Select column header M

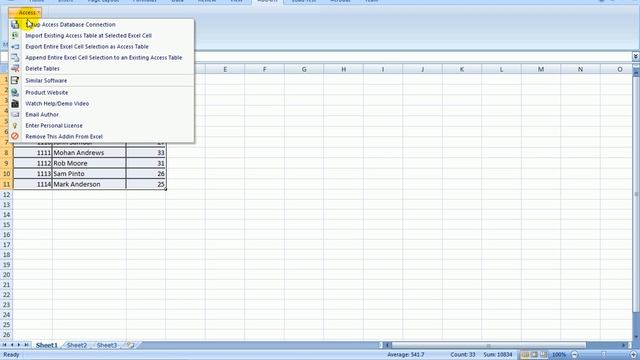tap(541, 69)
